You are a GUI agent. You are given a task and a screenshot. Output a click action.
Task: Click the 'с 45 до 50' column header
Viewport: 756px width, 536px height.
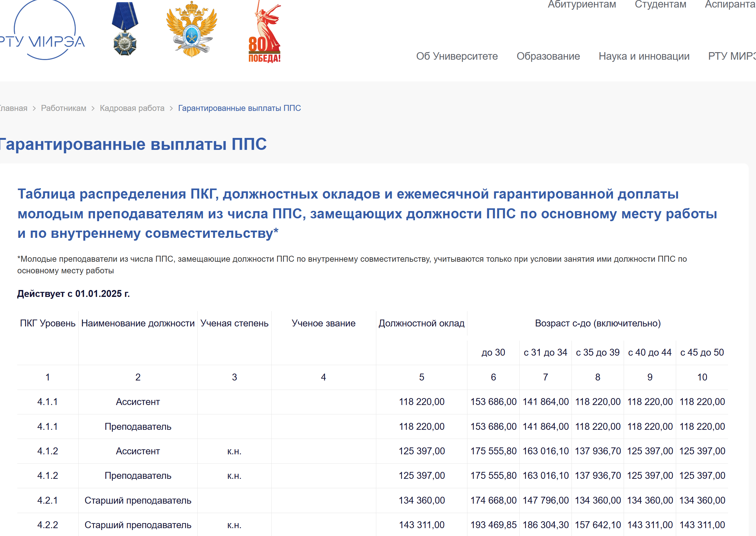[702, 352]
